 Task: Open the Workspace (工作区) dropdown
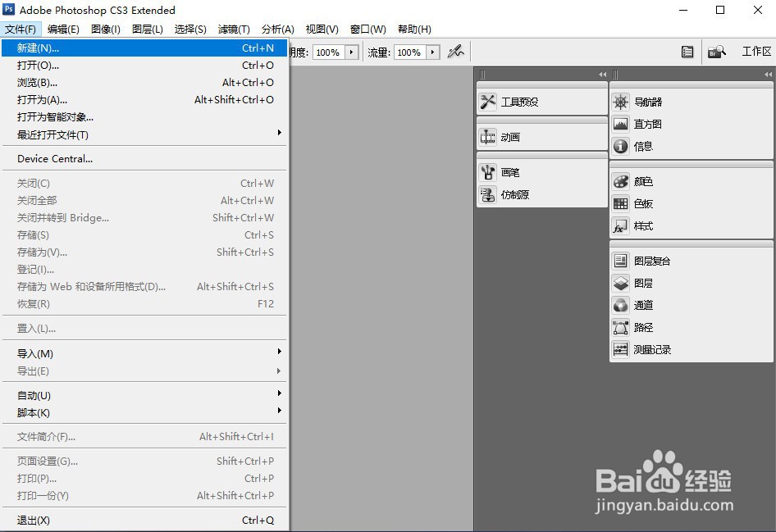click(x=756, y=52)
